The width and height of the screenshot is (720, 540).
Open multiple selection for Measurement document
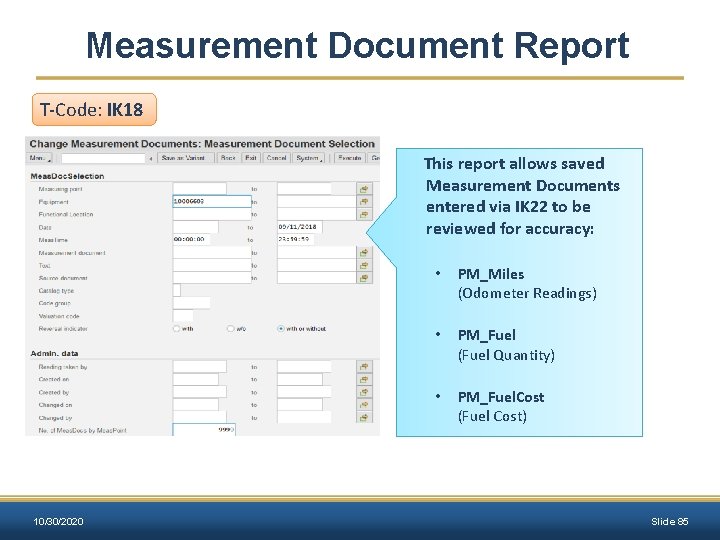tap(364, 253)
